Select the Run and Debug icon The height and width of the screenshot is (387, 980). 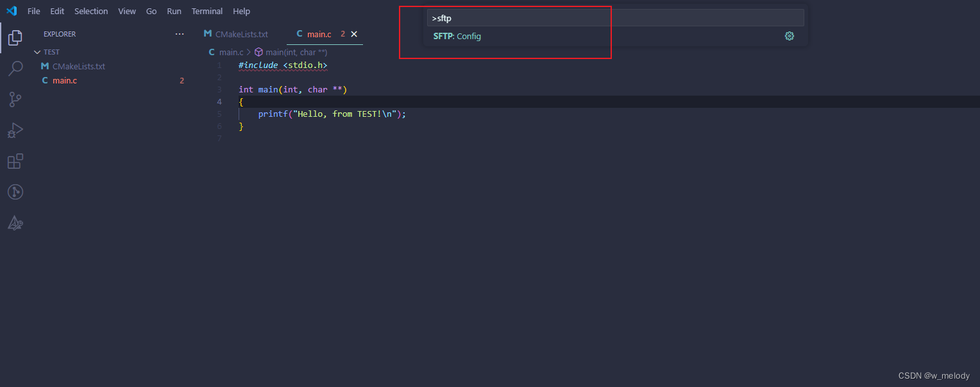click(x=15, y=130)
